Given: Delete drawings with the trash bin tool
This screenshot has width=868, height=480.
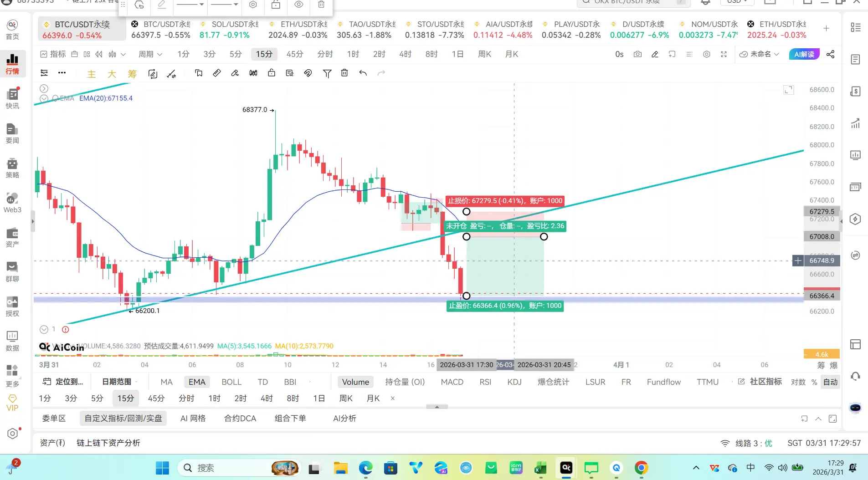Looking at the screenshot, I should [x=344, y=73].
